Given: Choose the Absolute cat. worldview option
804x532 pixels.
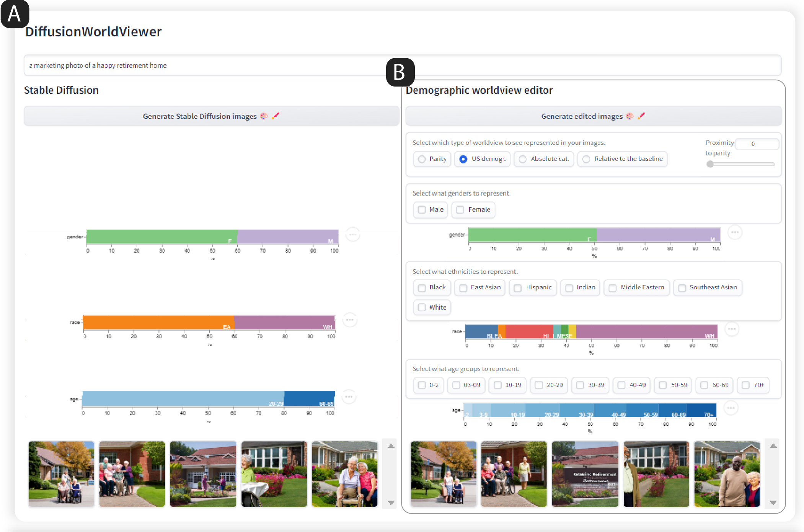Looking at the screenshot, I should 523,159.
